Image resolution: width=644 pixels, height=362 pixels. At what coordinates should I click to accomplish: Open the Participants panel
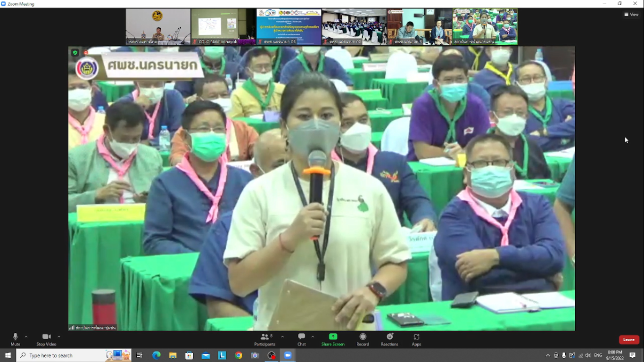point(264,339)
